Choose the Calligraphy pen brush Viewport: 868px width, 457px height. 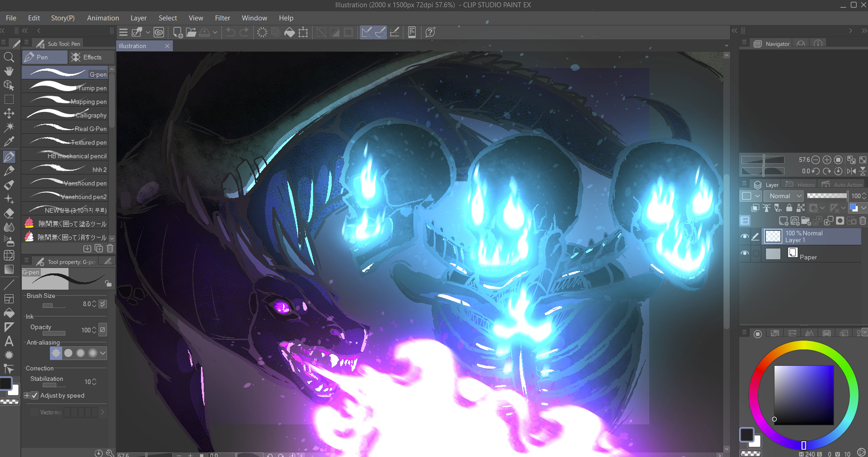coord(67,115)
